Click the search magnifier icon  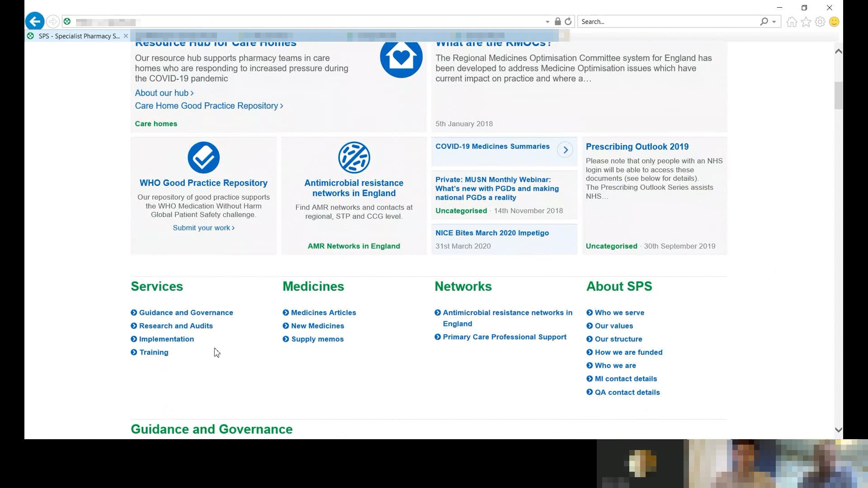pyautogui.click(x=764, y=21)
